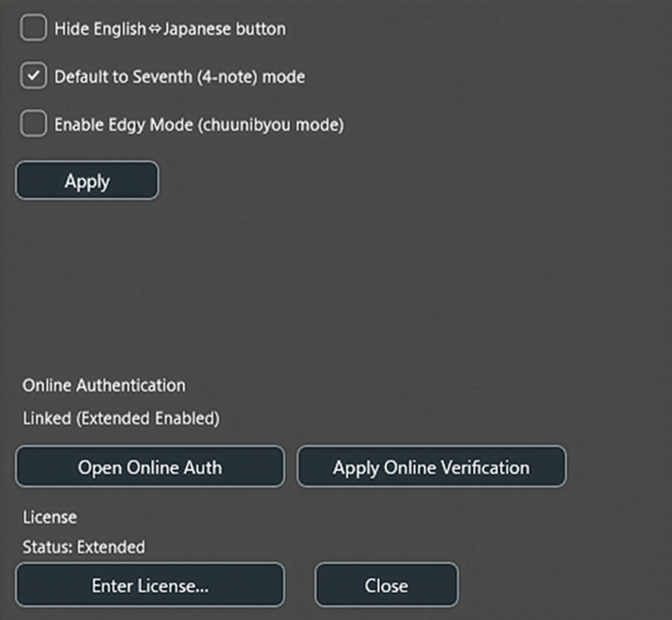This screenshot has height=620, width=672.
Task: Open the Enter License dialog
Action: [149, 584]
